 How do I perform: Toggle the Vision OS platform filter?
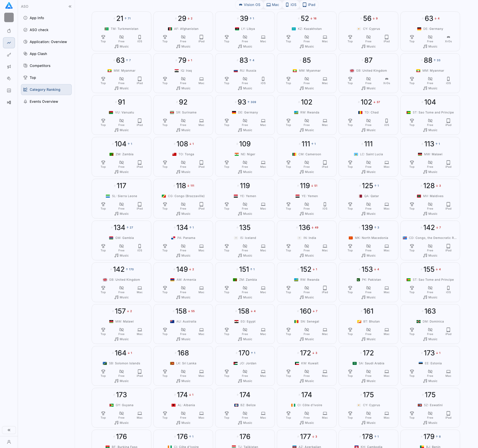(249, 5)
